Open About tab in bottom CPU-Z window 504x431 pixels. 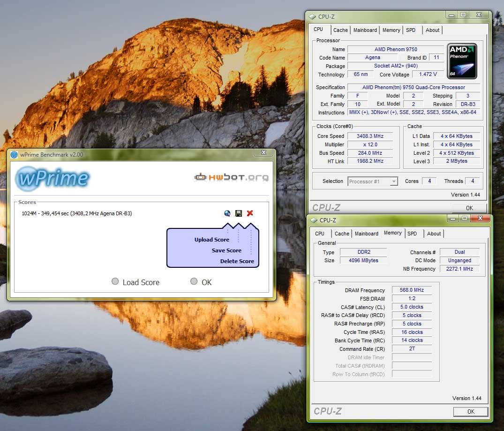(434, 234)
